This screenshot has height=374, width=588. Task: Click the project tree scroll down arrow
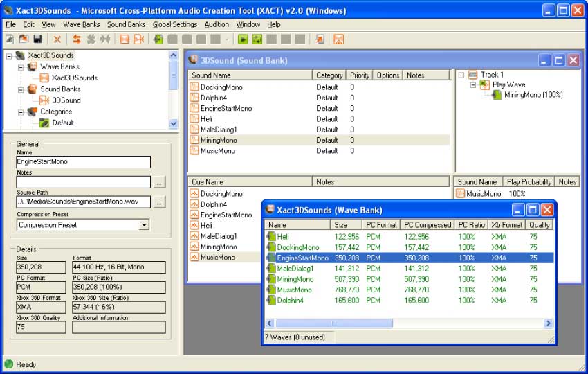point(173,123)
